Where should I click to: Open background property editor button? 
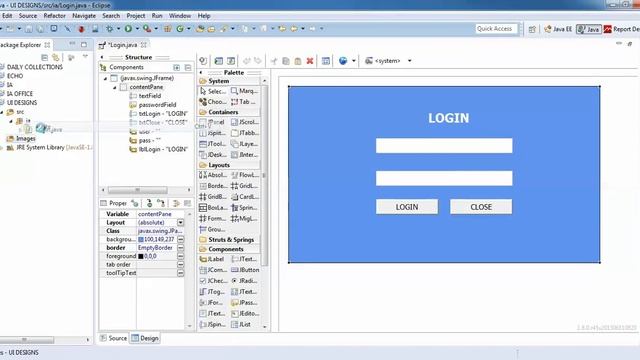click(x=180, y=239)
